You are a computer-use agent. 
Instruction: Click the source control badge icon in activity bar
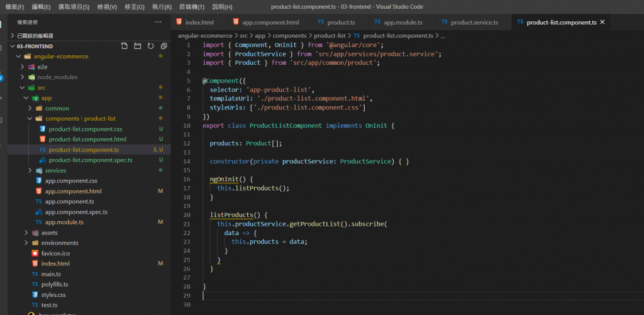point(2,78)
